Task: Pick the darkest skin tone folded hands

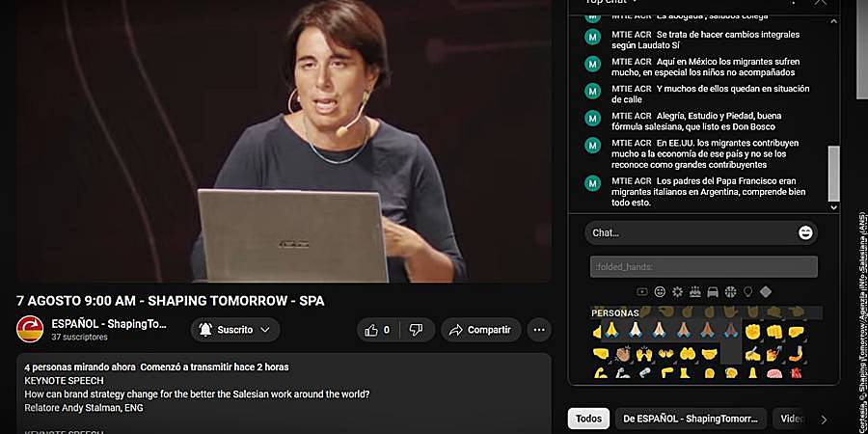Action: point(731,331)
